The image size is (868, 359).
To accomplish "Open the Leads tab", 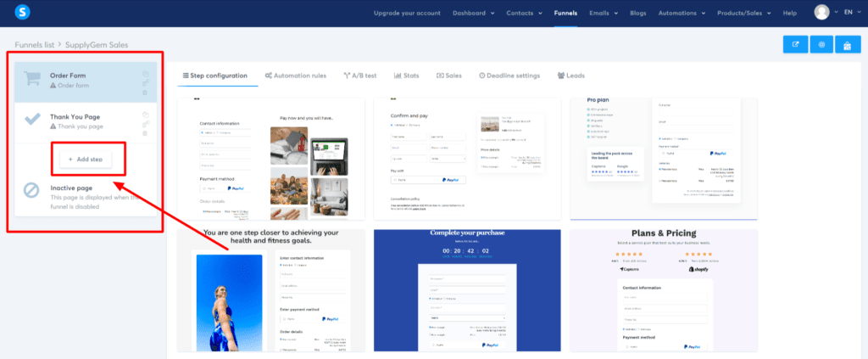I will (x=570, y=76).
